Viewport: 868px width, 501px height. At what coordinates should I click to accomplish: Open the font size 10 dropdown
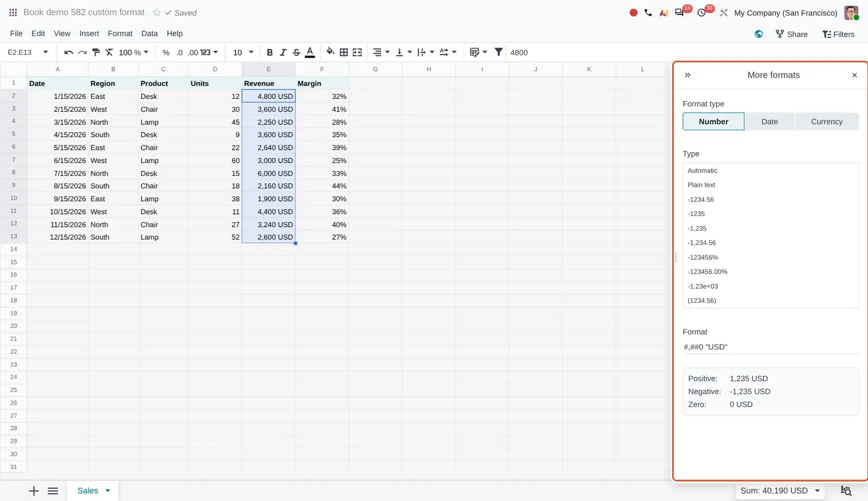(243, 52)
